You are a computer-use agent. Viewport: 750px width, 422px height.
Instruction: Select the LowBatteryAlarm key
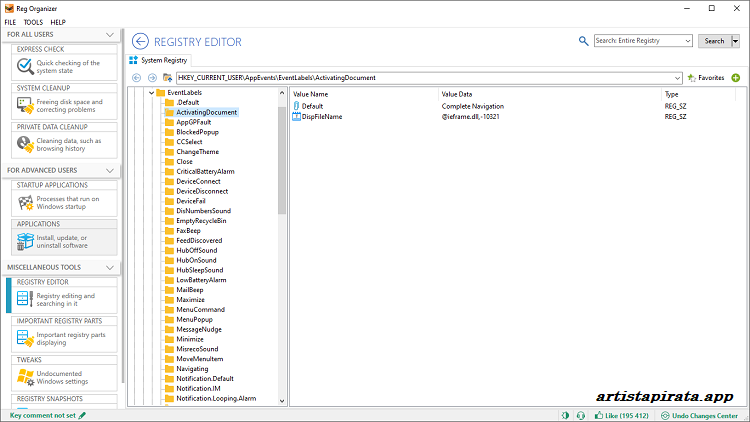201,280
